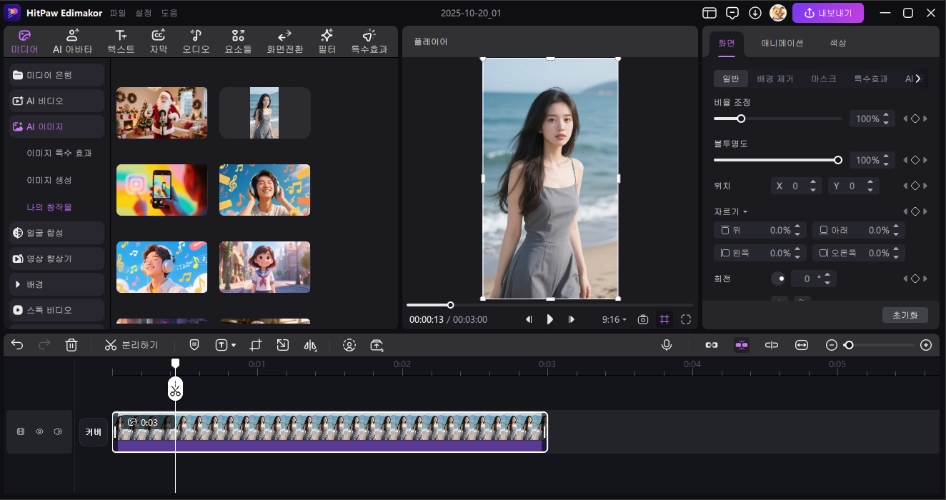Select 영상 향상기 in the sidebar
This screenshot has width=946, height=500.
[57, 259]
